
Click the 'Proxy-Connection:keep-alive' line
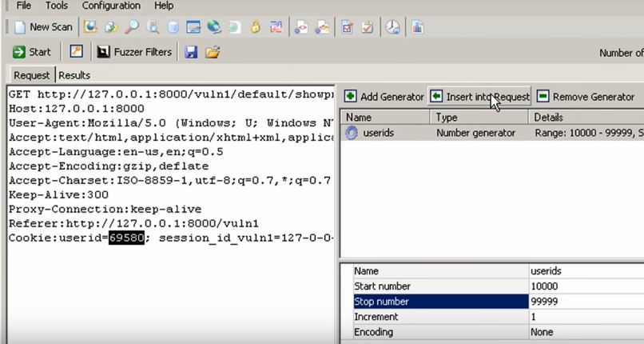(x=105, y=209)
